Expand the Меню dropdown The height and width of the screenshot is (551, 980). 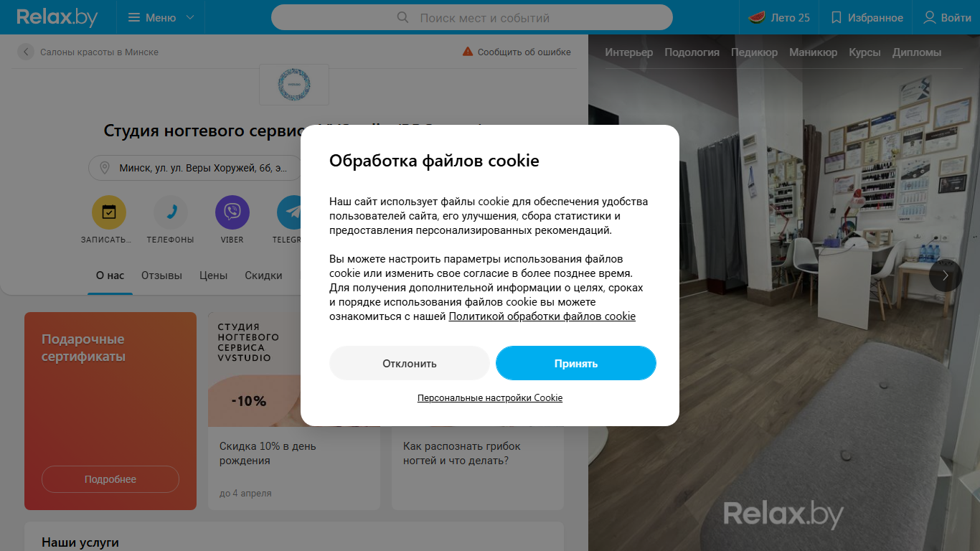point(161,17)
